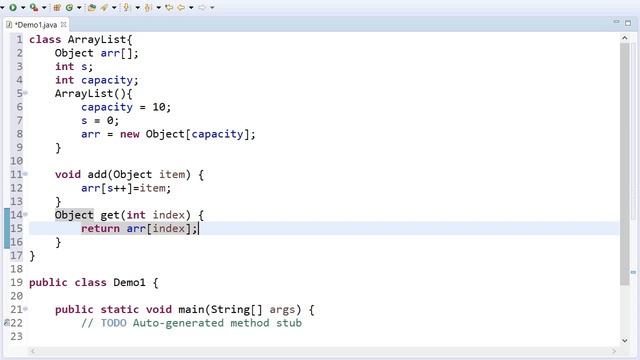Click highlighted 'Object' on line 14

pos(74,215)
